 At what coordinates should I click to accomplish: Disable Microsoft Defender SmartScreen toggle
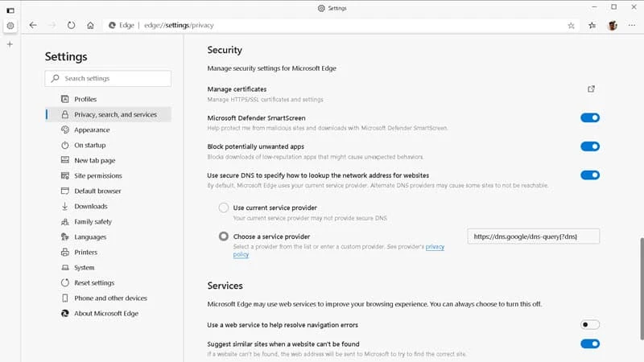point(590,117)
